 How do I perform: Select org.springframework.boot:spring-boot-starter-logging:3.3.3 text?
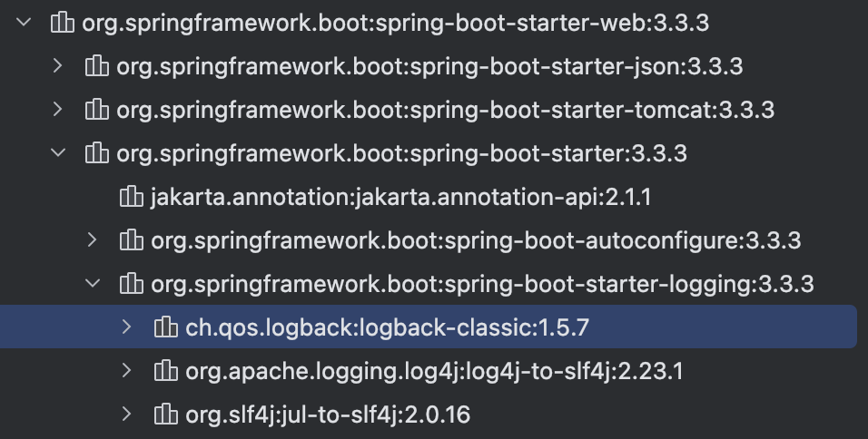coord(482,284)
